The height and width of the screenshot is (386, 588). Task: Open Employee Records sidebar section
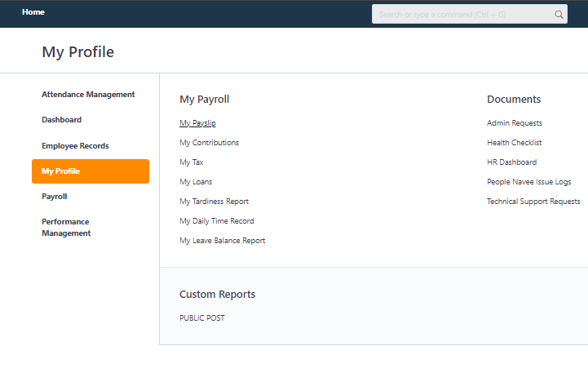[75, 146]
